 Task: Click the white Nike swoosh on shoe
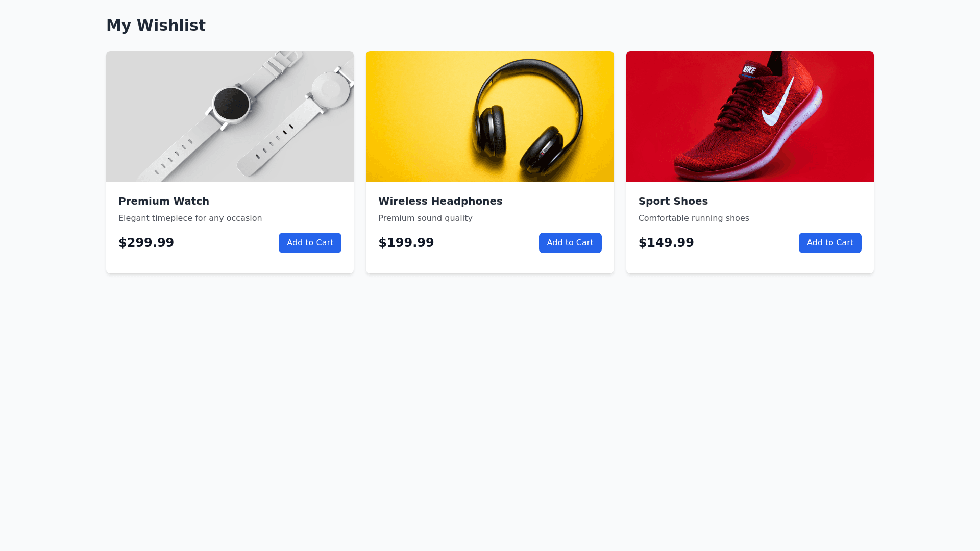tap(778, 104)
